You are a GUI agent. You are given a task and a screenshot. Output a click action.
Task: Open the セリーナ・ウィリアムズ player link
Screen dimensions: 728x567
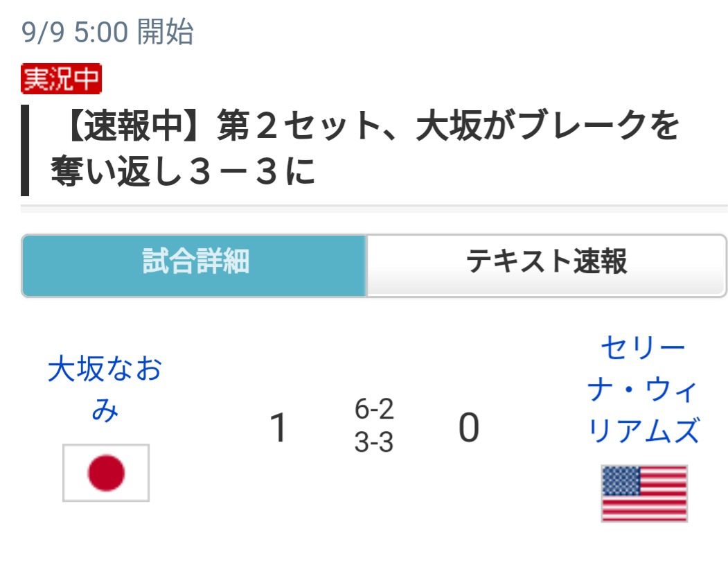pyautogui.click(x=643, y=389)
